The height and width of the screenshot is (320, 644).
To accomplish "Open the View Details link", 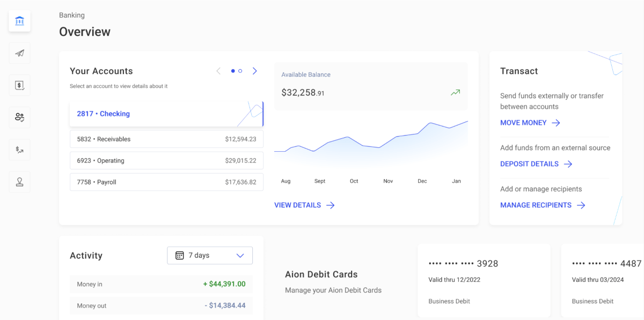I will pos(304,205).
